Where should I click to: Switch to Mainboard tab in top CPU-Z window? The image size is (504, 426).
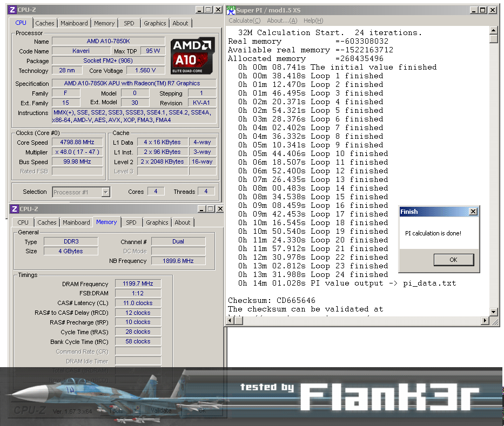(74, 23)
